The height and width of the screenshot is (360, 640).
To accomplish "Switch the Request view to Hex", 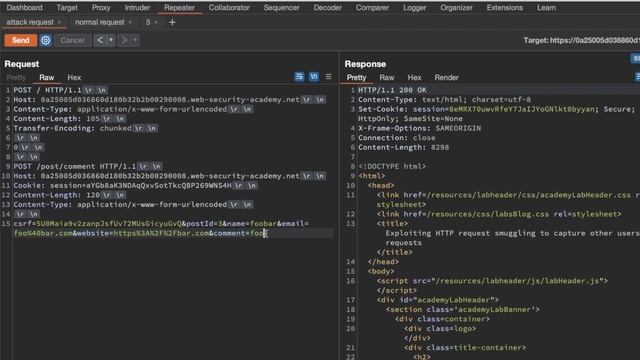I will coord(74,77).
